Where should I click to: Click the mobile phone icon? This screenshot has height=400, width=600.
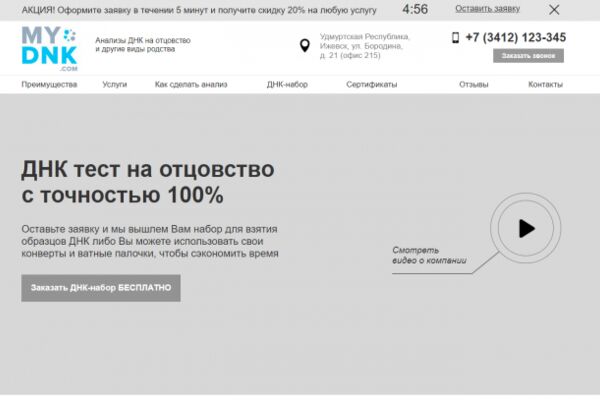click(455, 38)
